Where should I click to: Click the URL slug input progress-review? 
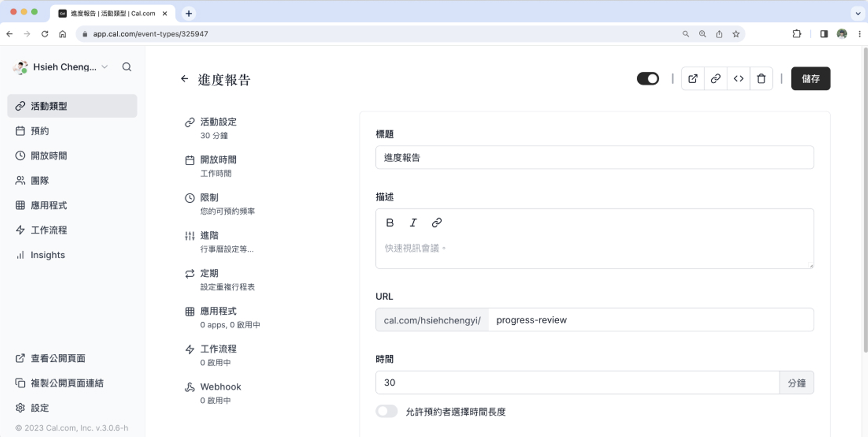(x=651, y=320)
